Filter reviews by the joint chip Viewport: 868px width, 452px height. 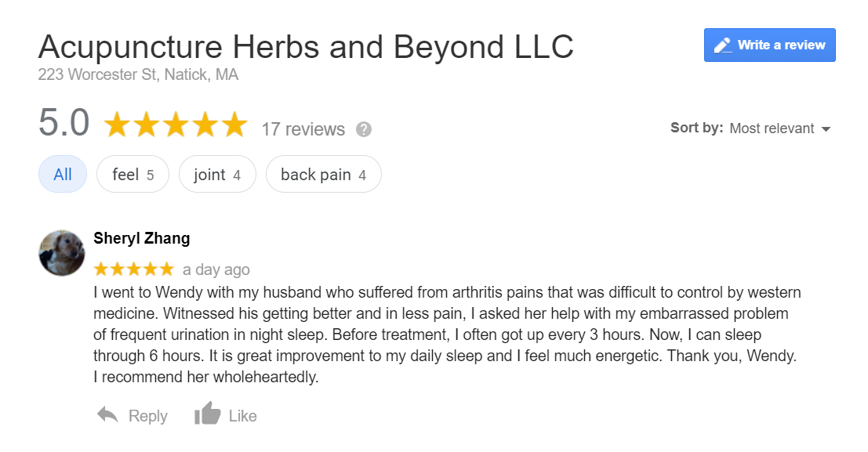tap(217, 175)
